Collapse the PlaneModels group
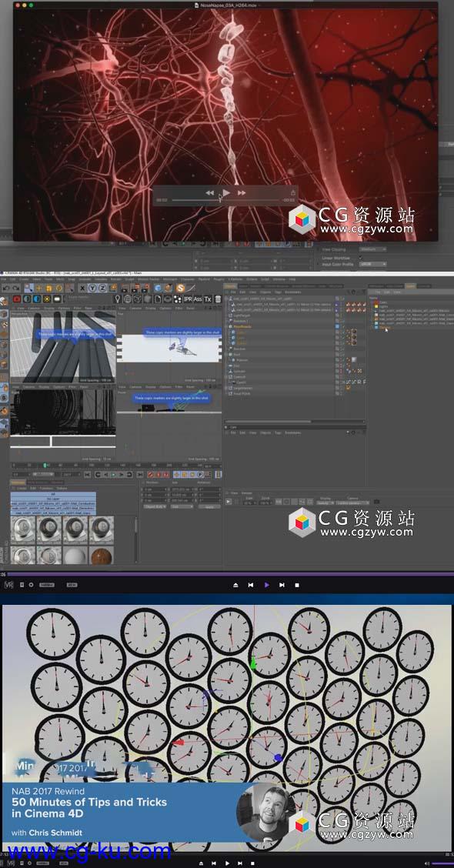This screenshot has height=868, width=454. (x=226, y=326)
